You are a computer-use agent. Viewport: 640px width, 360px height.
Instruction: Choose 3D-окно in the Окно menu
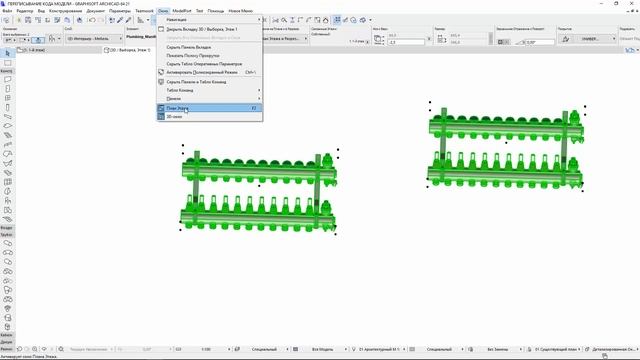point(209,117)
